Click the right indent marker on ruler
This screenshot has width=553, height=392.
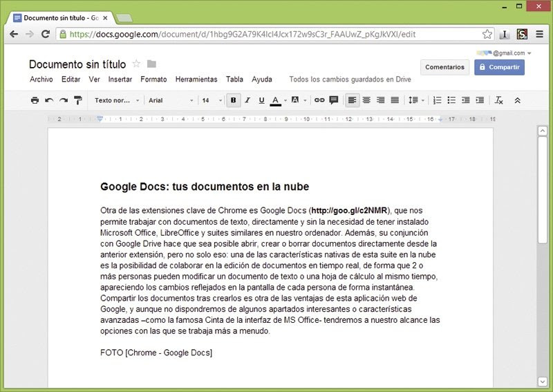tap(440, 120)
